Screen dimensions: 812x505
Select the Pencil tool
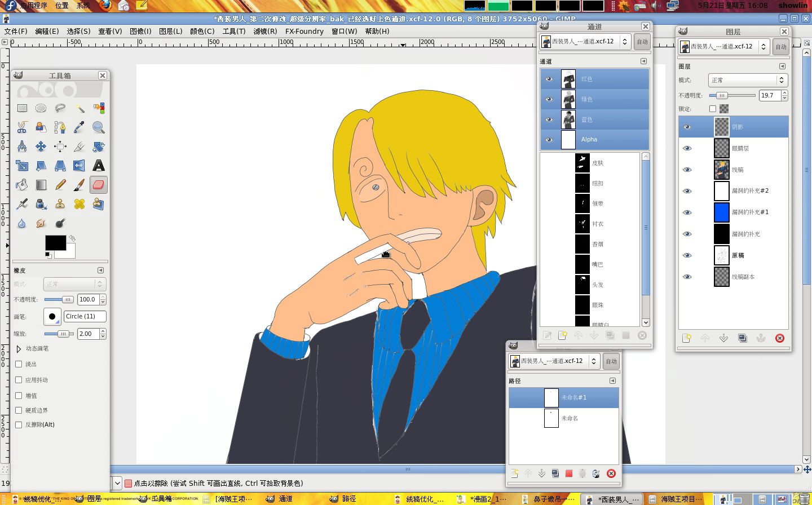point(60,185)
